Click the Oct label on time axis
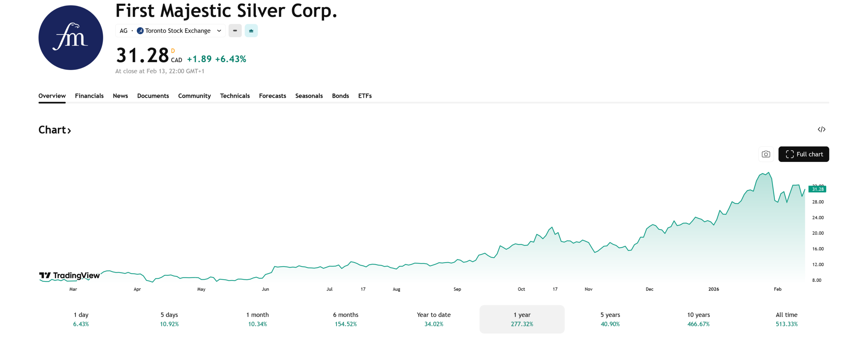The width and height of the screenshot is (868, 346). point(521,289)
